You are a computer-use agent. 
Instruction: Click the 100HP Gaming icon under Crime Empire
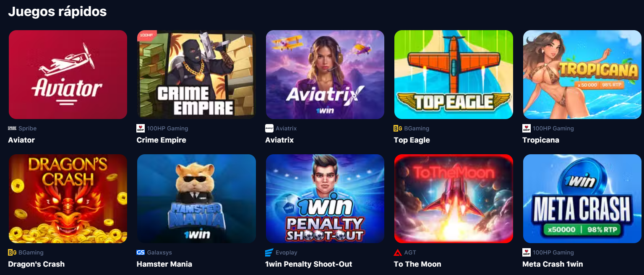pos(141,128)
